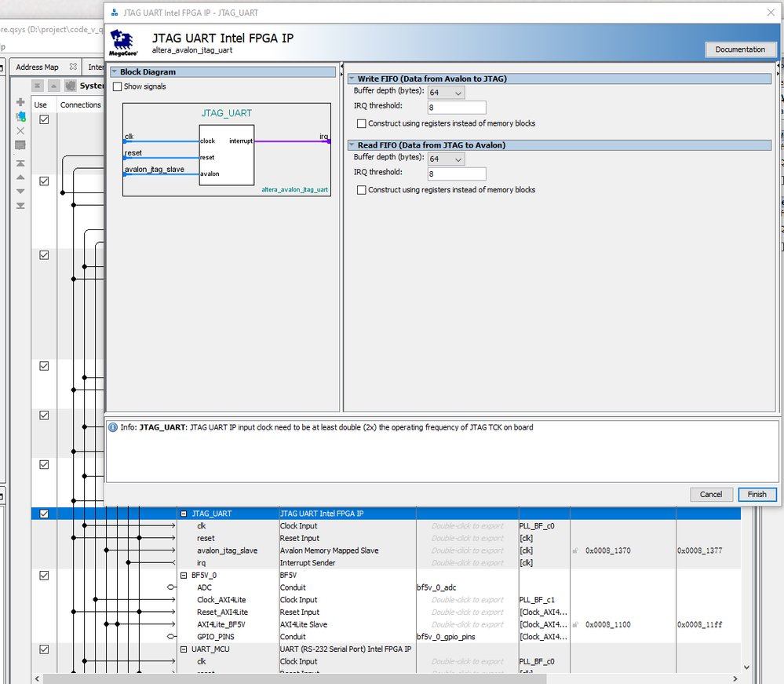Click the blue add-subsystem icon with the green dot
Image resolution: width=784 pixels, height=684 pixels.
(20, 116)
